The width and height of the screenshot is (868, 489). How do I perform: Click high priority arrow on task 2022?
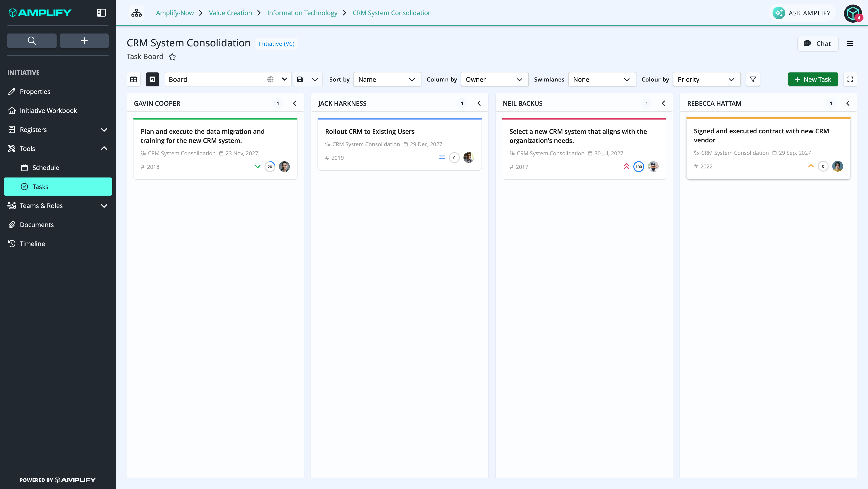tap(811, 166)
